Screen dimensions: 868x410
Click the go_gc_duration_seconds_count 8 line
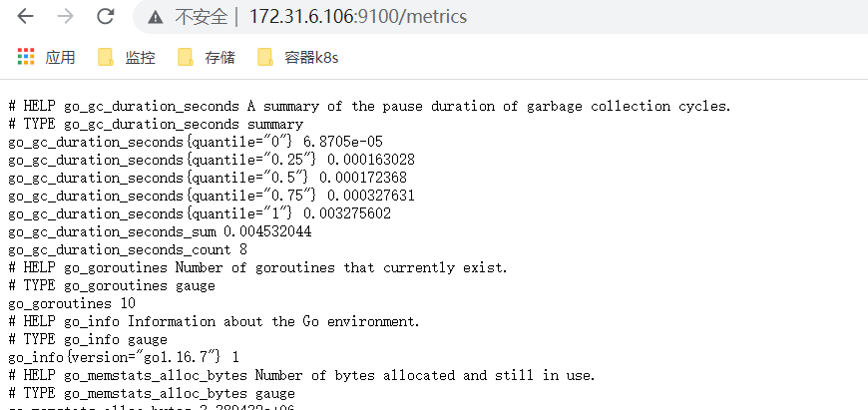(128, 249)
